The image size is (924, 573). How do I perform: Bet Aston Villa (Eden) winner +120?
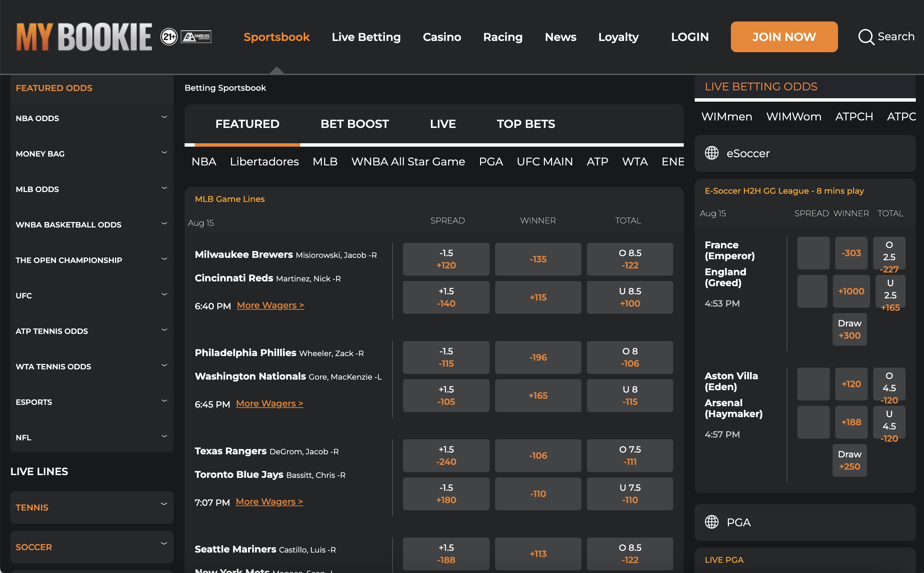(851, 384)
